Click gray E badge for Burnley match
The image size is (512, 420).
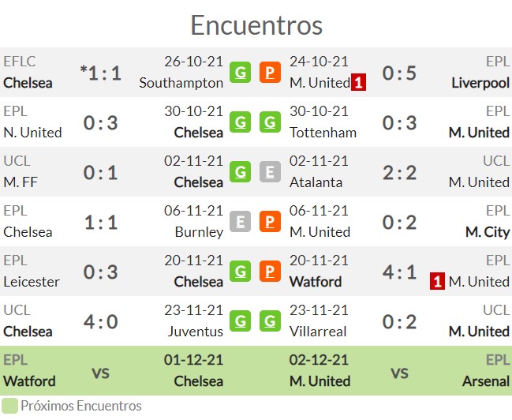240,221
